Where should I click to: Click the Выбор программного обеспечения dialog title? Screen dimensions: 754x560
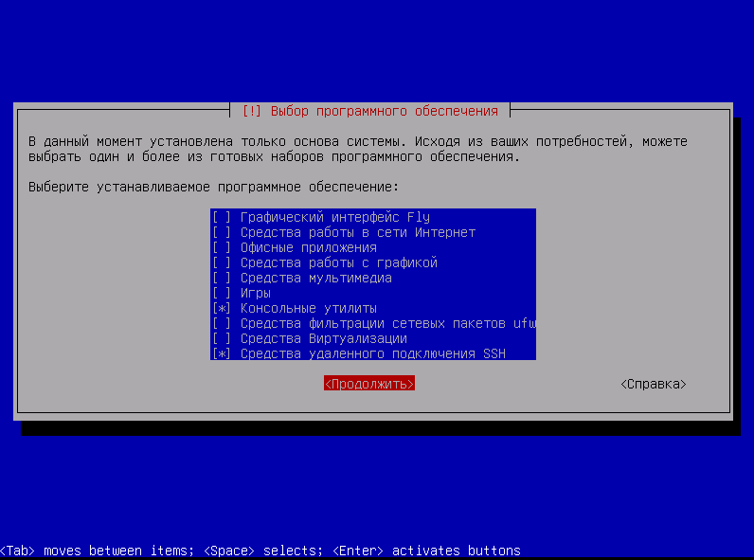(x=370, y=111)
